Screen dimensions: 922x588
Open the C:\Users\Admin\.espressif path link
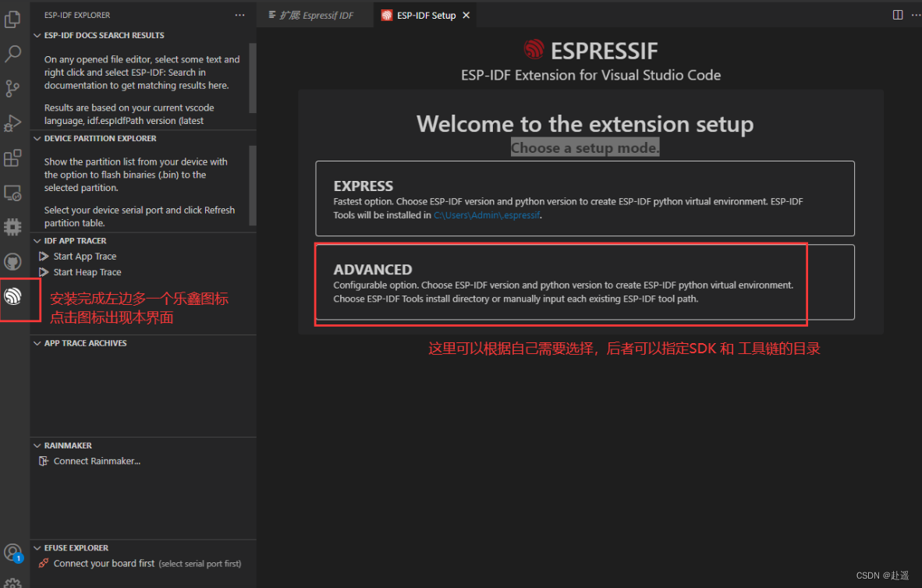click(487, 215)
